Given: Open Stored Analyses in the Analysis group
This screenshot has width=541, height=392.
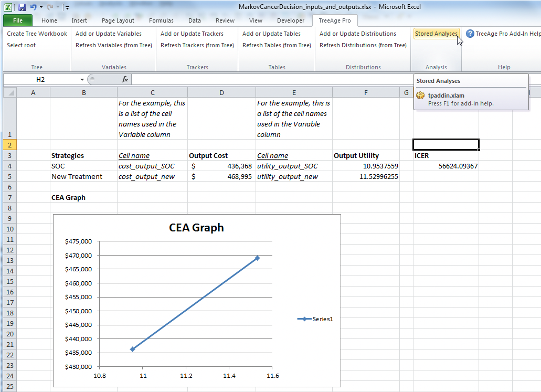Looking at the screenshot, I should tap(436, 34).
